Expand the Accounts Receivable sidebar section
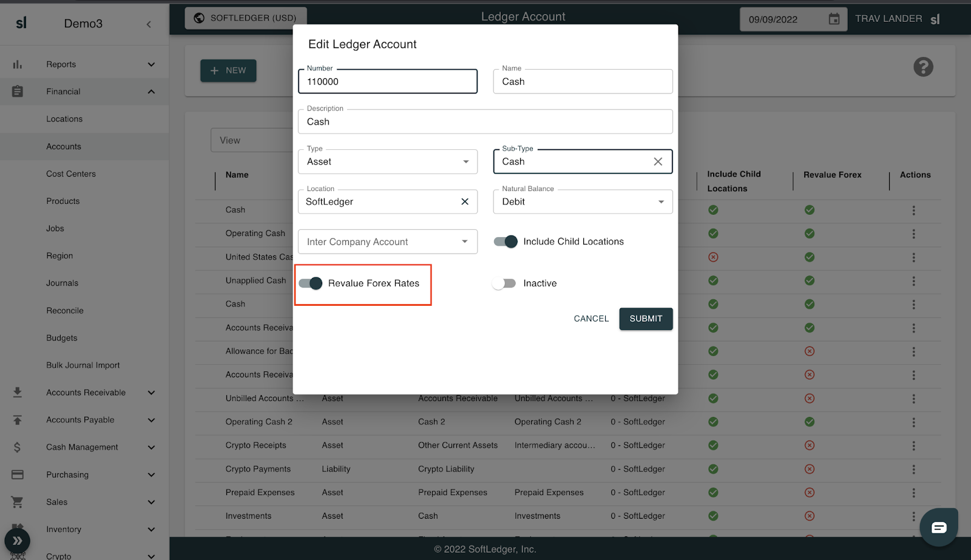Viewport: 971px width, 560px height. click(86, 393)
